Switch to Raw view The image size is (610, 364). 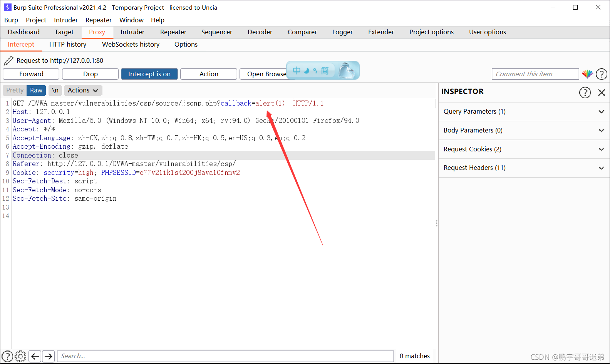coord(36,90)
